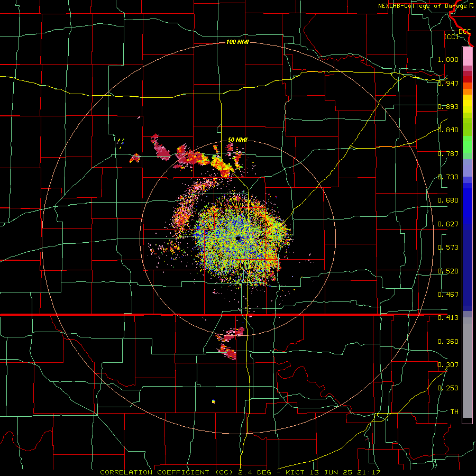Click the DCC label above the color scale

[464, 32]
